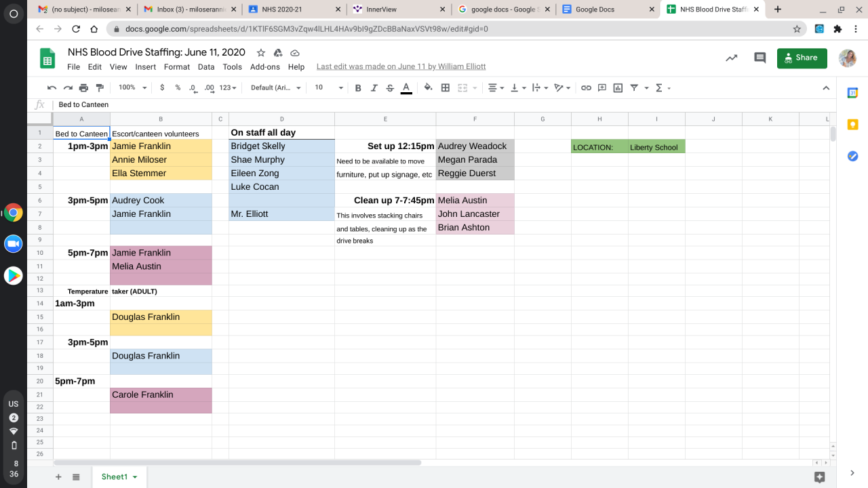Open text rotation dropdown
868x488 pixels.
click(x=563, y=87)
